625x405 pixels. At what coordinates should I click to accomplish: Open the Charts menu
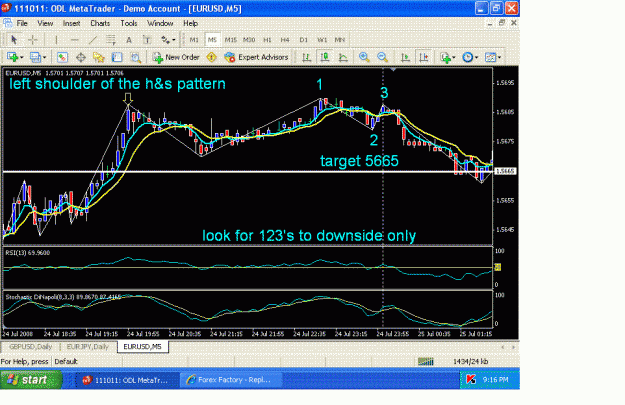(100, 23)
